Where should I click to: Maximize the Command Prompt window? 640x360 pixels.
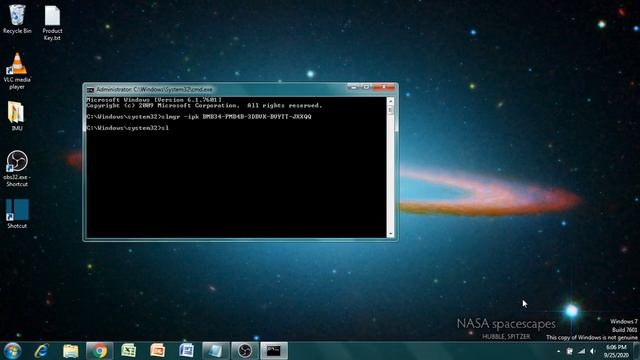click(366, 87)
